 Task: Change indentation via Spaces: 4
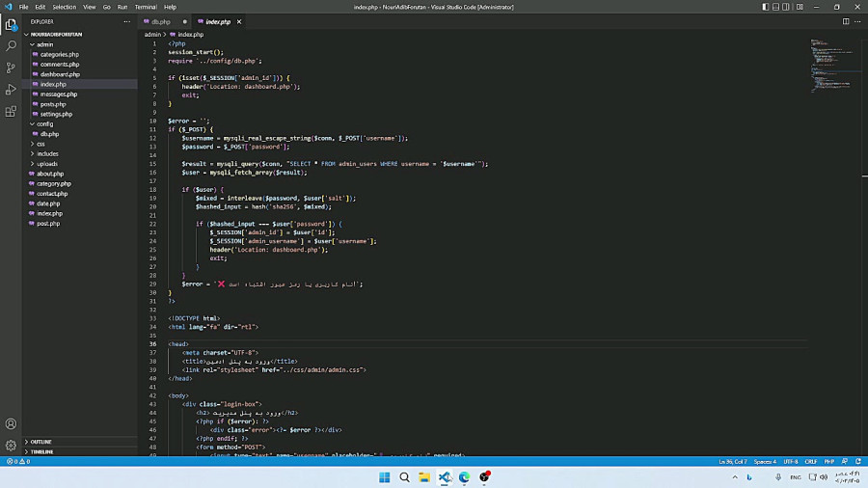point(765,461)
